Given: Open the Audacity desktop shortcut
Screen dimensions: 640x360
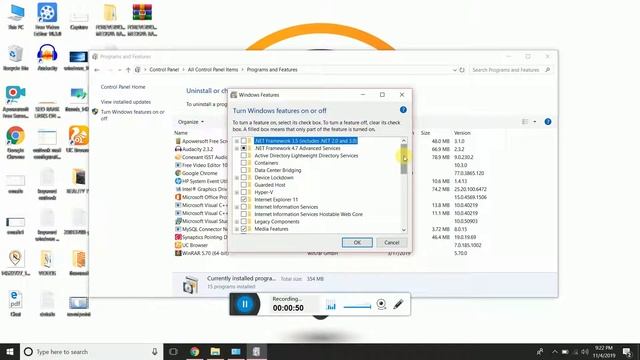Looking at the screenshot, I should coord(47,58).
